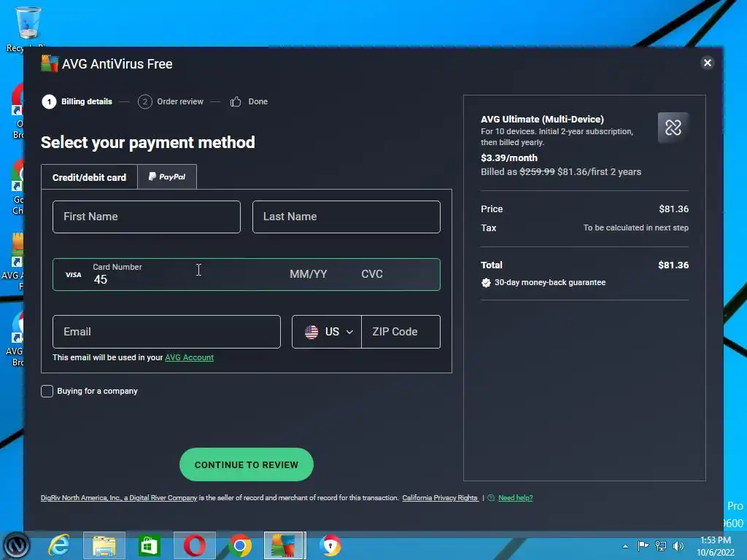The height and width of the screenshot is (560, 747).
Task: Open Opera browser from the taskbar
Action: (x=195, y=545)
